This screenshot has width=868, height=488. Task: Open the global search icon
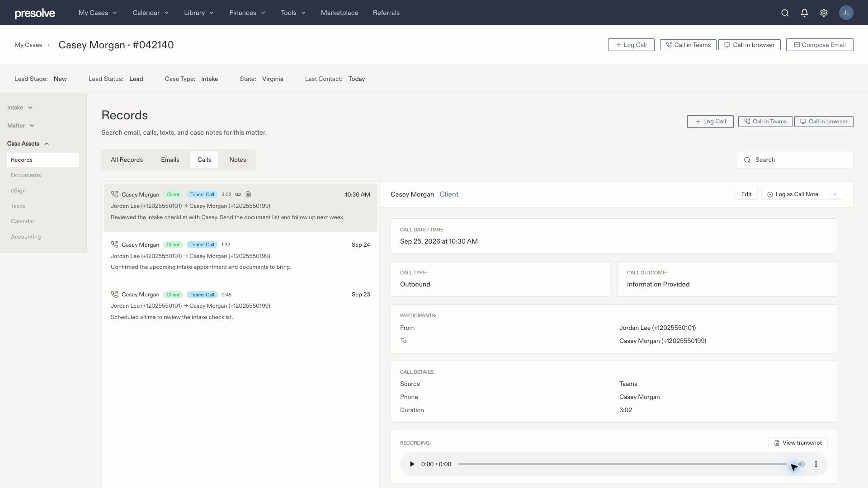point(785,13)
